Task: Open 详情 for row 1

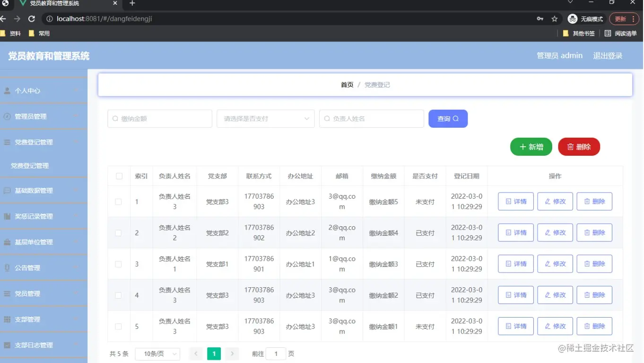Action: [516, 202]
